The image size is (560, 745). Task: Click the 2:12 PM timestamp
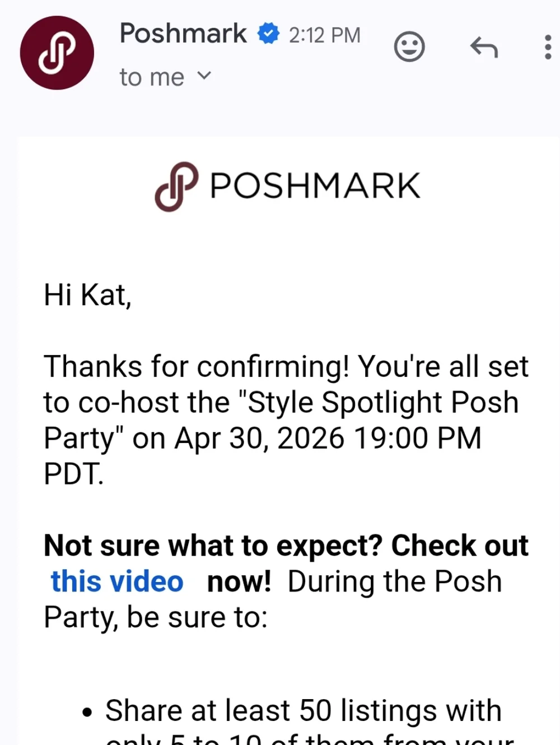coord(325,35)
